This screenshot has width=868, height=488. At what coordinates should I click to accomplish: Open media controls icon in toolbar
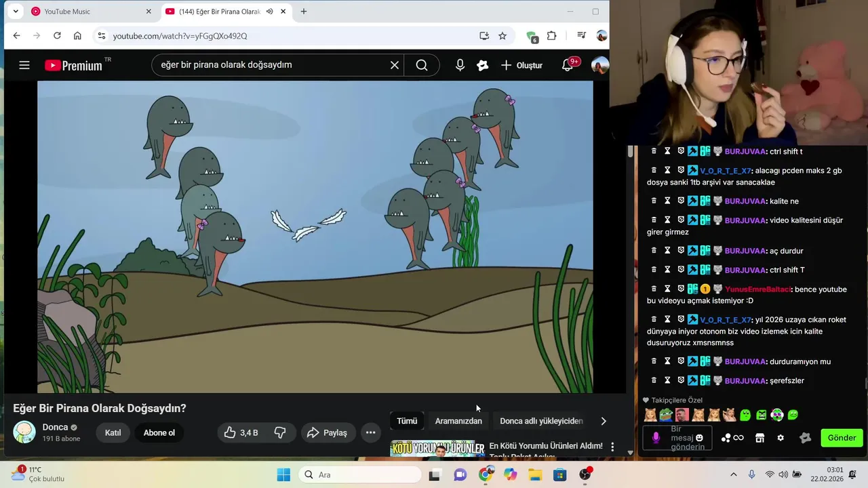[x=582, y=36]
